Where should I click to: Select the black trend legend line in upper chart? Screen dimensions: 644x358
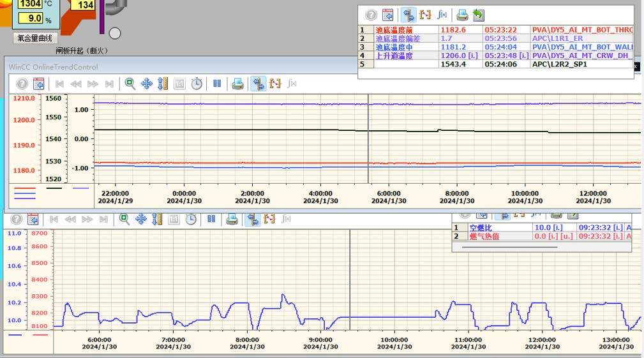point(54,188)
